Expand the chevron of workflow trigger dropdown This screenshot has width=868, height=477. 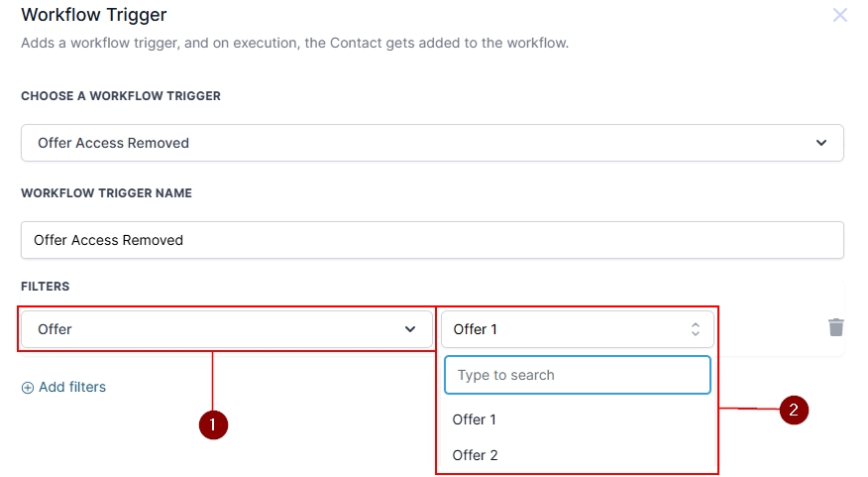821,143
